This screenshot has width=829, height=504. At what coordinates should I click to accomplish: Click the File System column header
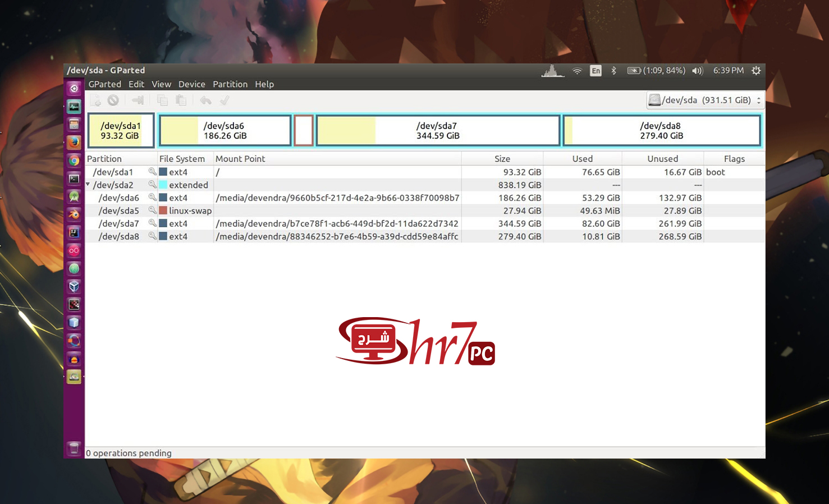point(185,159)
